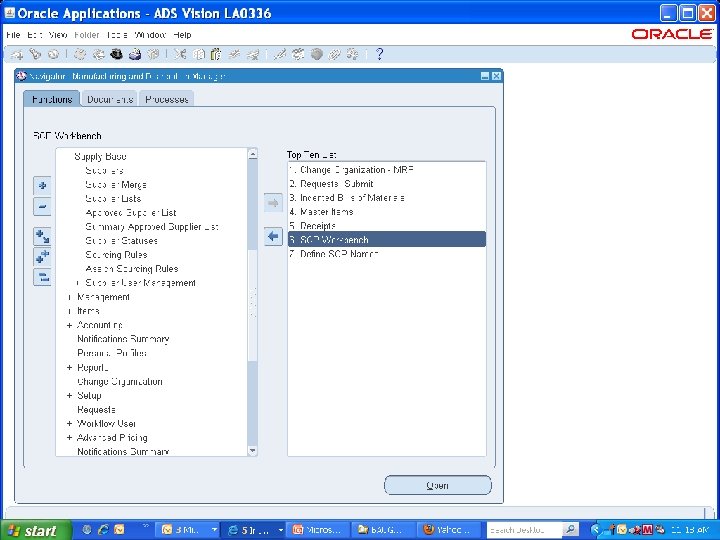Click the Print toolbar icon

135,55
